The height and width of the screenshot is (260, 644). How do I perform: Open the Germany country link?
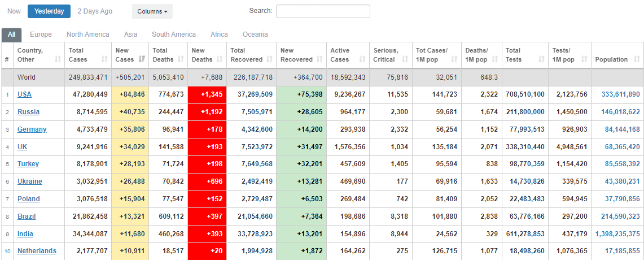[32, 129]
